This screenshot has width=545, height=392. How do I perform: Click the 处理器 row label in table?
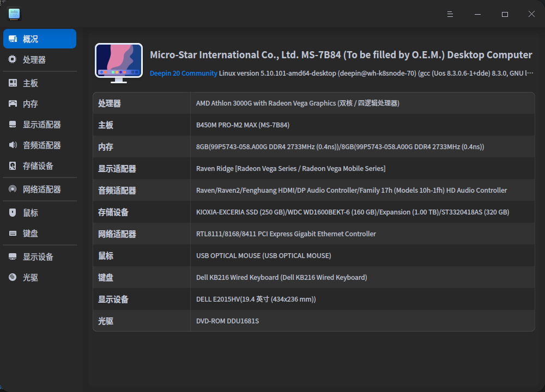[109, 103]
